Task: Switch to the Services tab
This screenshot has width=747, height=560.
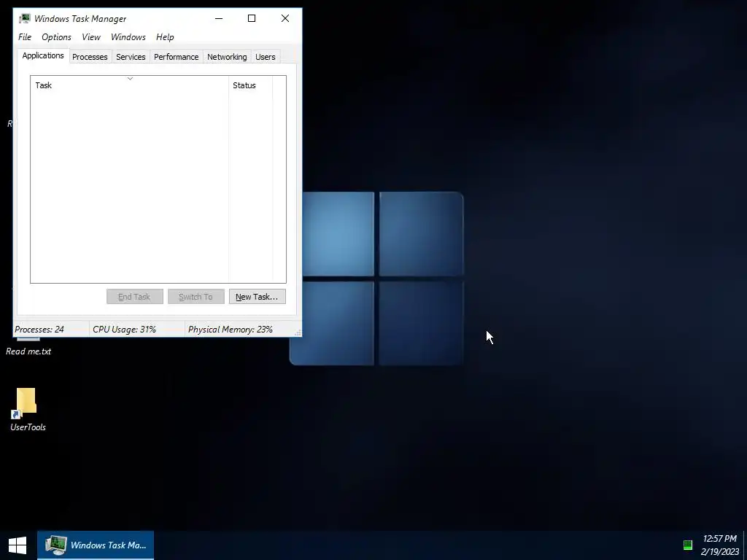Action: 131,57
